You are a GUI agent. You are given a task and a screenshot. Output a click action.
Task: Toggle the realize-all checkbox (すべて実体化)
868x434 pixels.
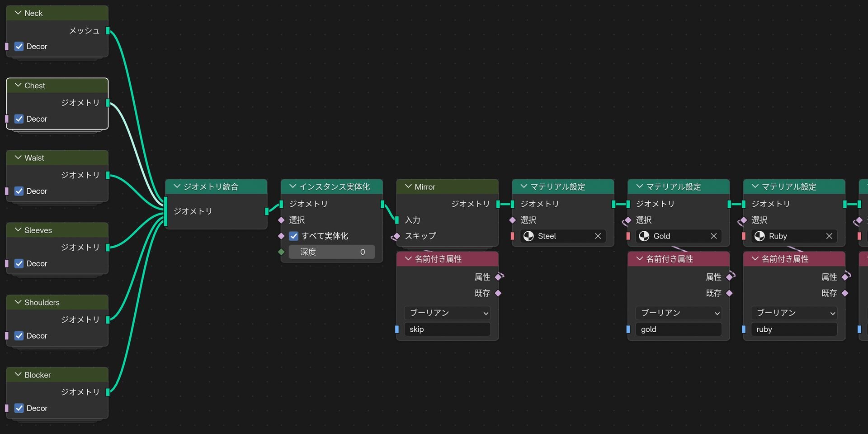click(294, 236)
